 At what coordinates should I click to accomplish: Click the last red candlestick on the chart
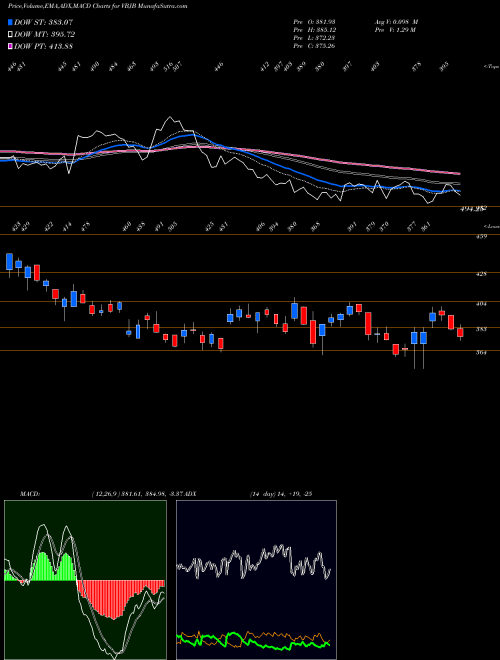pyautogui.click(x=460, y=333)
